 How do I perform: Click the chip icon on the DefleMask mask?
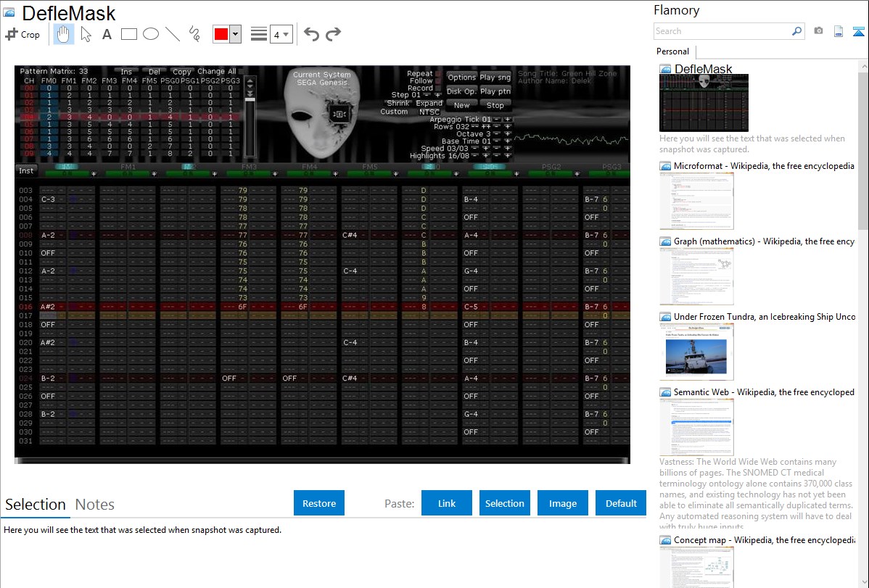tap(339, 114)
